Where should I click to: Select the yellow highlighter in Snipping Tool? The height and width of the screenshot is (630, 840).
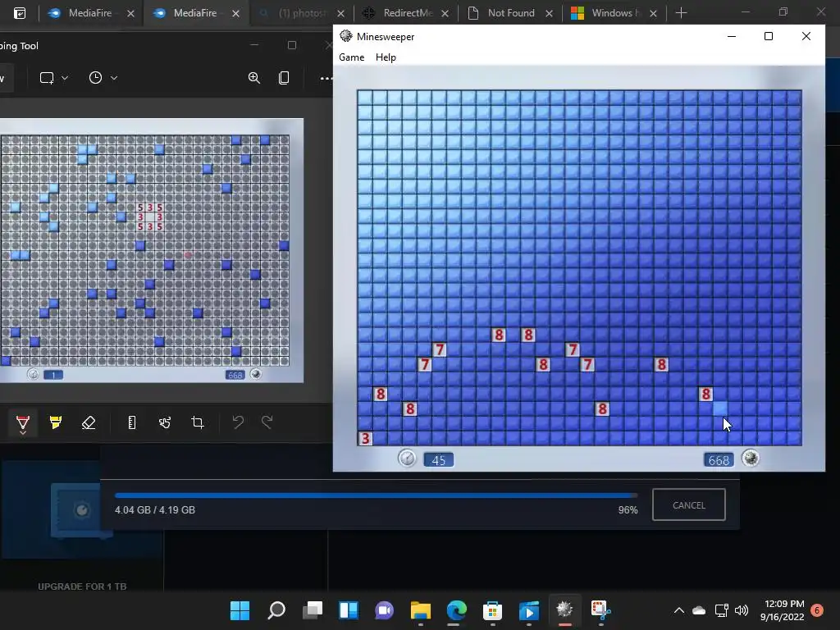pos(56,422)
